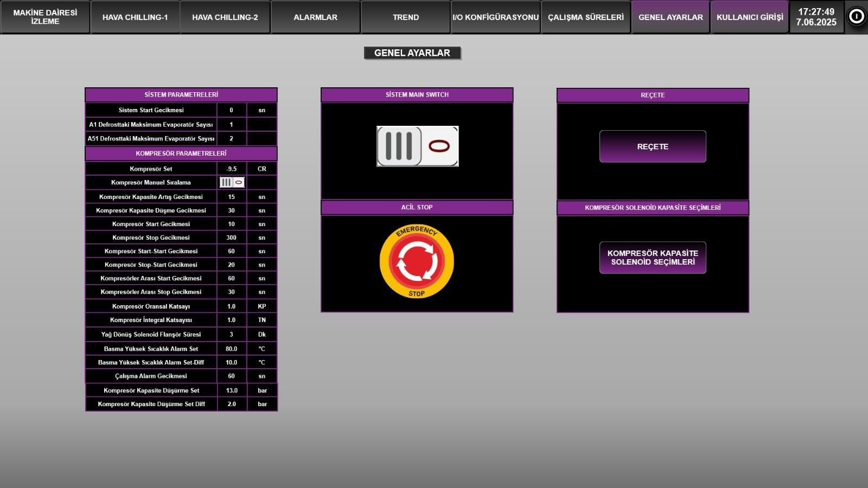Edit Kompresörler Arası Stop Gecikmesi value
868x488 pixels.
point(232,292)
